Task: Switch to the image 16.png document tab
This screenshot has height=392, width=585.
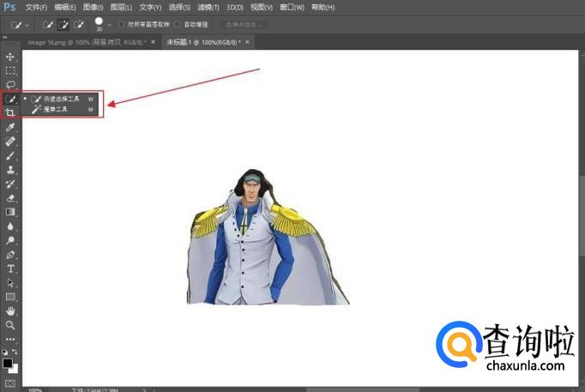Action: 87,43
